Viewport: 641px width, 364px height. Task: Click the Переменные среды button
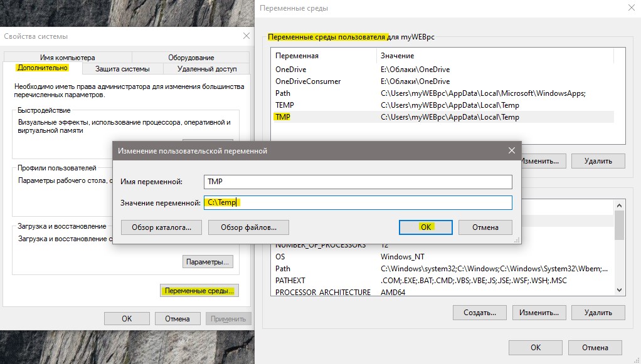click(199, 291)
